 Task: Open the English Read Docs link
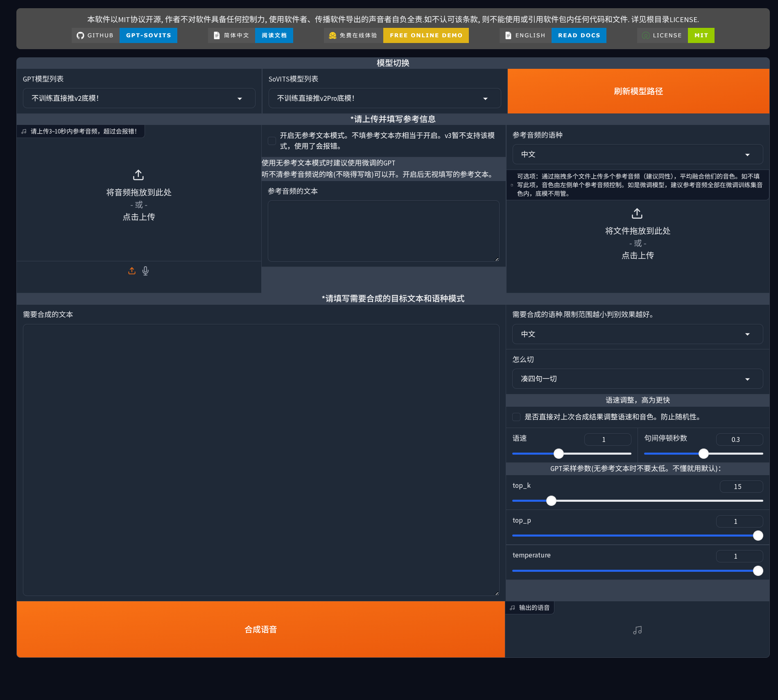[553, 36]
